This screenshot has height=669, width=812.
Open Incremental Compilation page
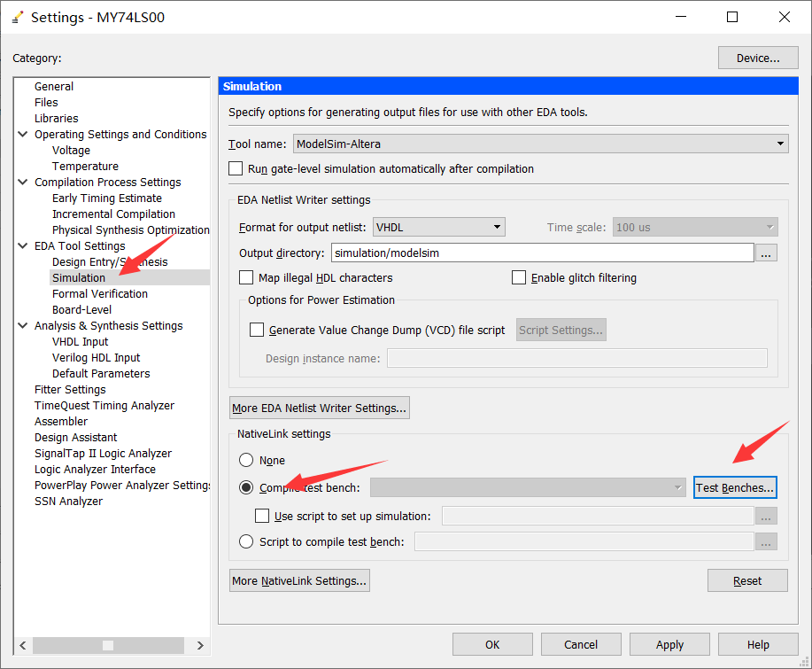[x=113, y=214]
